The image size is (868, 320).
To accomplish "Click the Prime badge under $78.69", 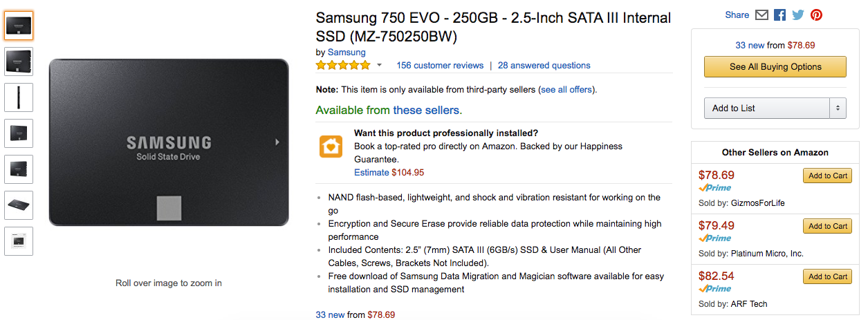I will tap(714, 188).
